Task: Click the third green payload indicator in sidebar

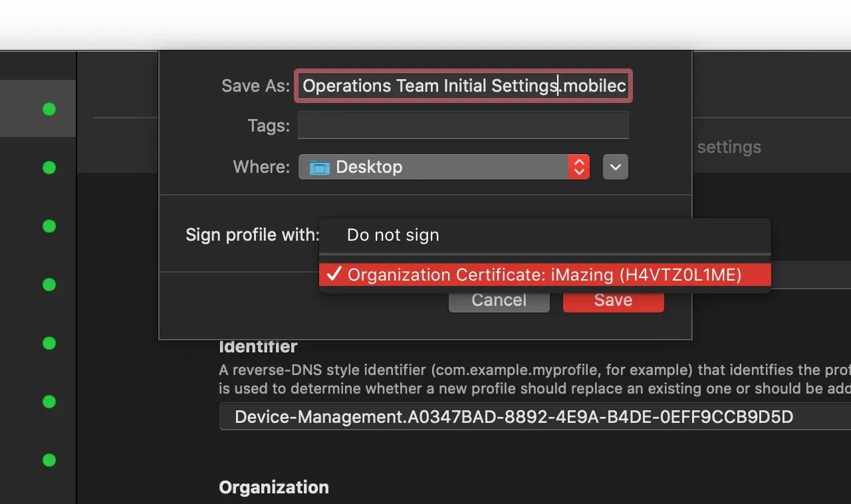Action: coord(49,225)
